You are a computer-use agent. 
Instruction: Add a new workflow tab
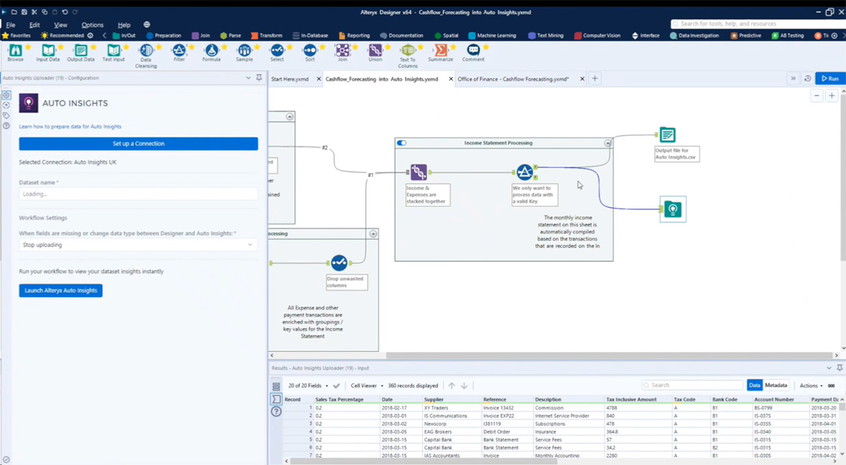[595, 78]
